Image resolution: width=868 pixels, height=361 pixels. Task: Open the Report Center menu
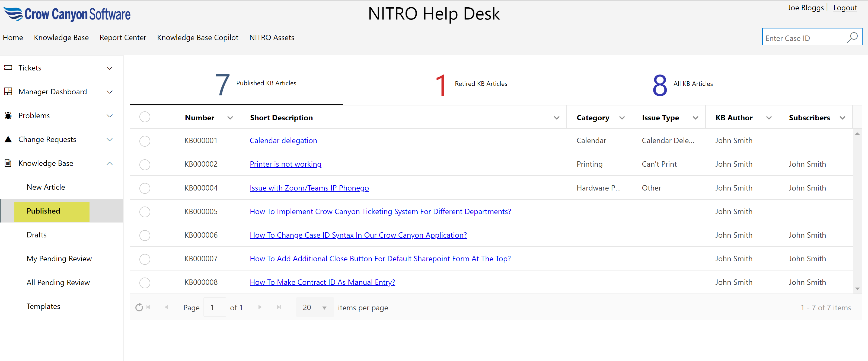tap(123, 37)
